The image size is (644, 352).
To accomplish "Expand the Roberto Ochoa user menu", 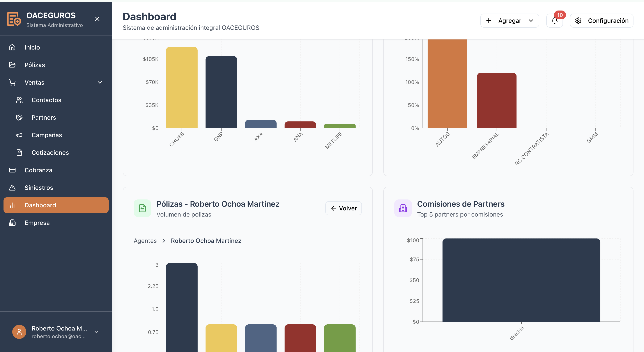I will pyautogui.click(x=96, y=332).
